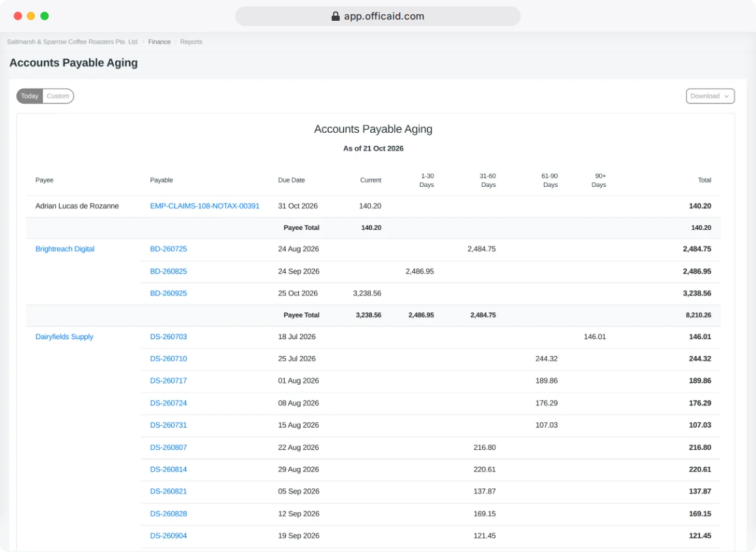The width and height of the screenshot is (756, 552).
Task: Click the 244.32 amount under 61-90 Days
Action: click(547, 359)
